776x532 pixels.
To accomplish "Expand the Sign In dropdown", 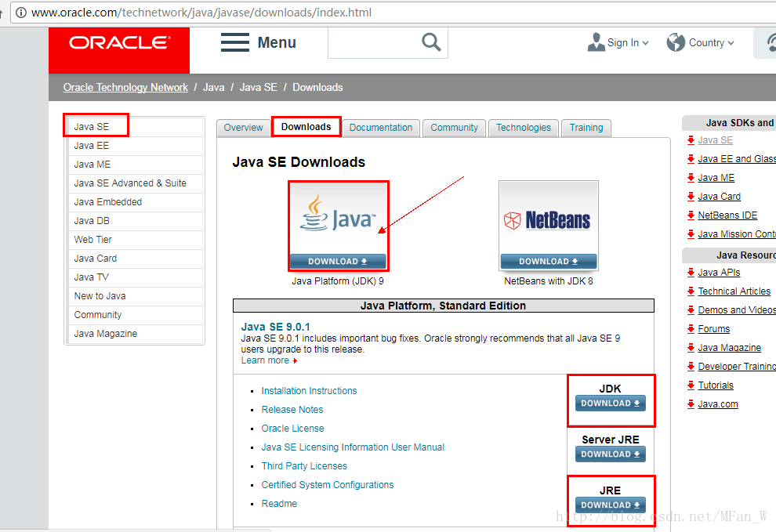I will click(x=645, y=43).
